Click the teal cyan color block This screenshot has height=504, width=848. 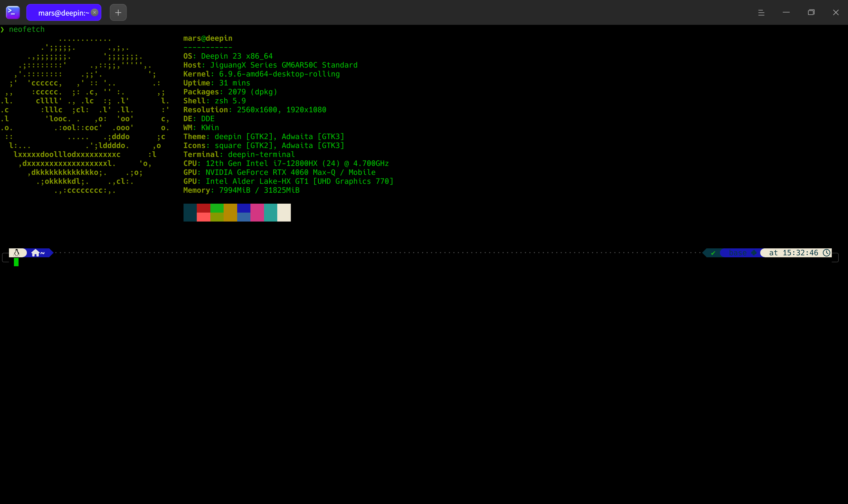tap(270, 213)
